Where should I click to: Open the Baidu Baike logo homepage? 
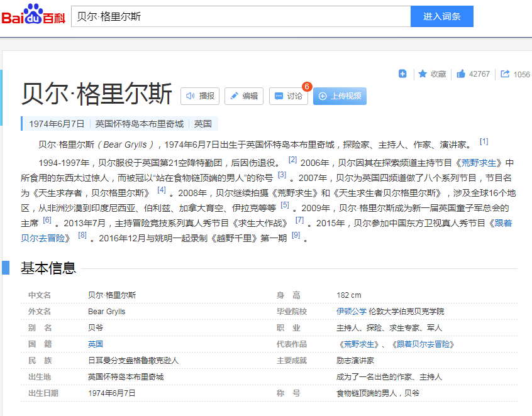pyautogui.click(x=33, y=15)
